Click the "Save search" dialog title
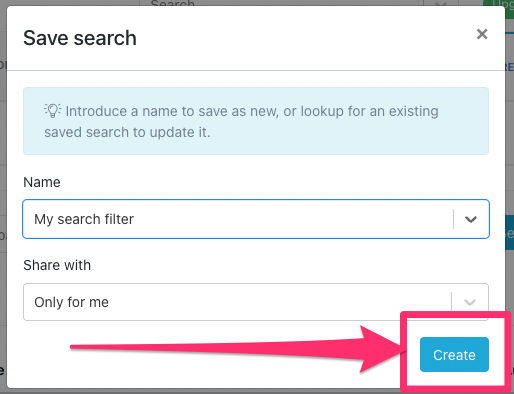Image resolution: width=514 pixels, height=394 pixels. pyautogui.click(x=80, y=38)
